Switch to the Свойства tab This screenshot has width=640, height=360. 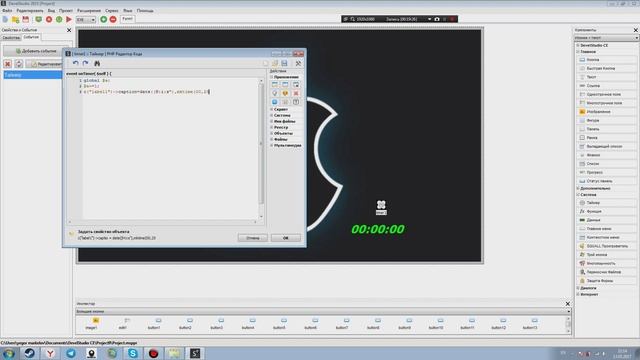pos(11,38)
